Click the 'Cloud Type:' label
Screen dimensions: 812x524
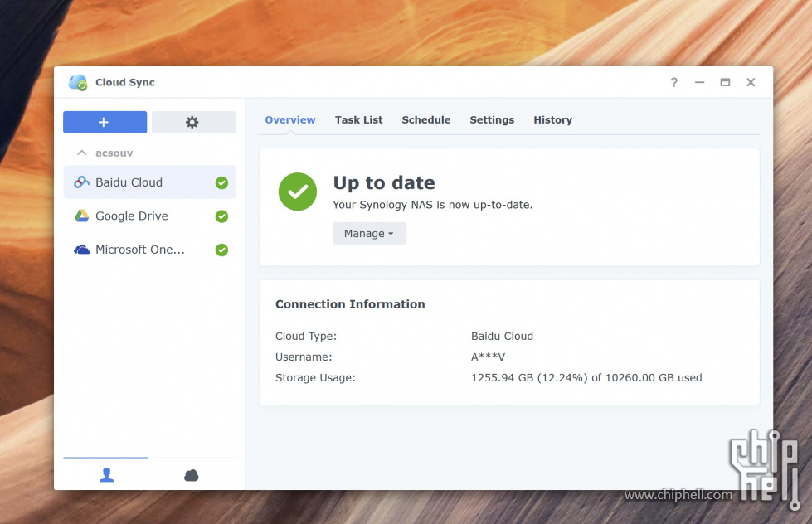click(x=306, y=337)
